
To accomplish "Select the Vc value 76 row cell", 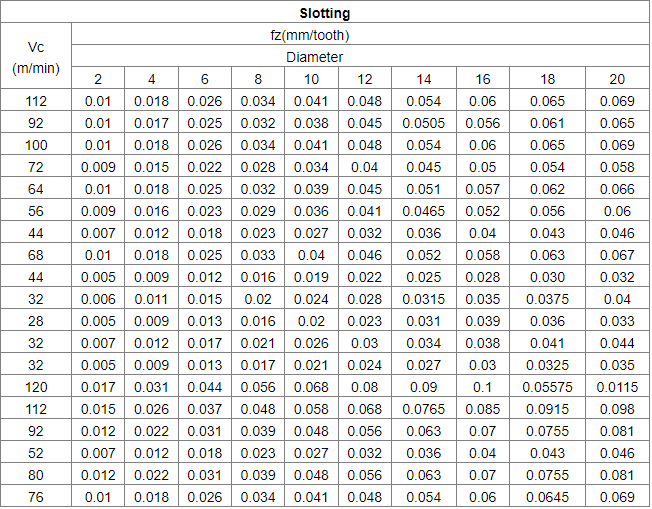I will (36, 497).
